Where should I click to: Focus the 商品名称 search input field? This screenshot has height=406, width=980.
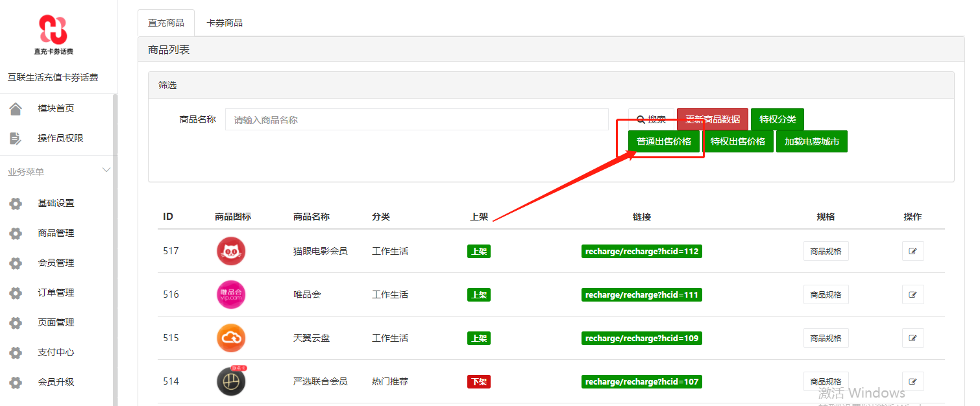(x=417, y=119)
